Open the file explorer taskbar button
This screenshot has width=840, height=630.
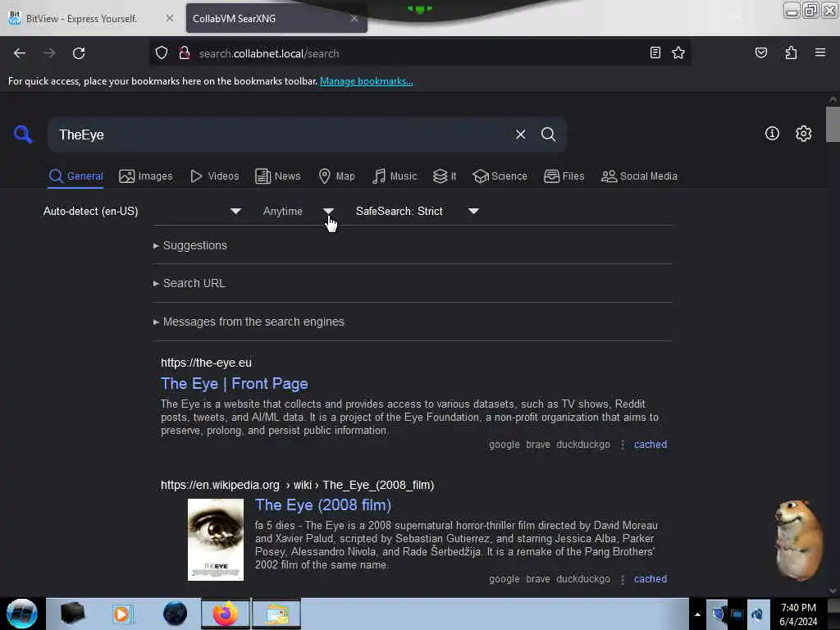[276, 614]
